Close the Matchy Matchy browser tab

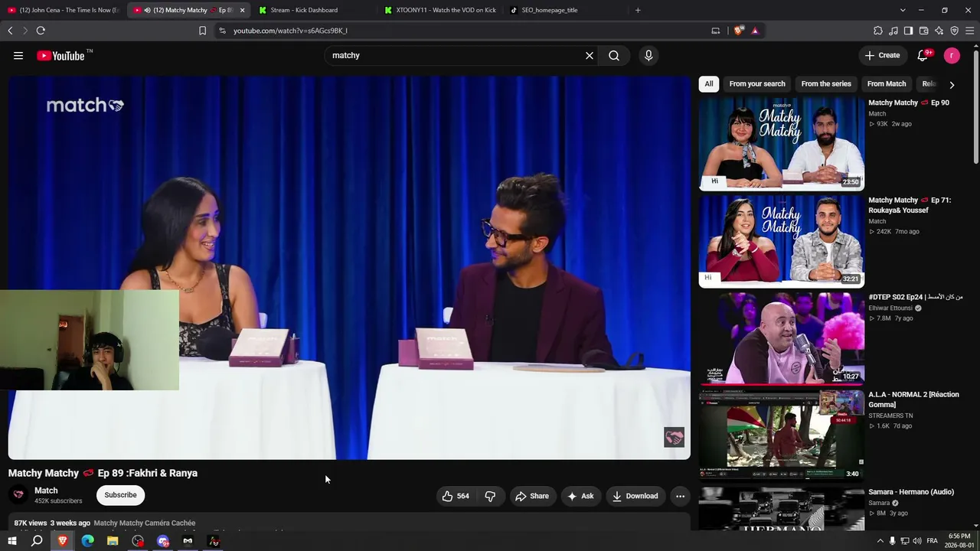tap(242, 10)
